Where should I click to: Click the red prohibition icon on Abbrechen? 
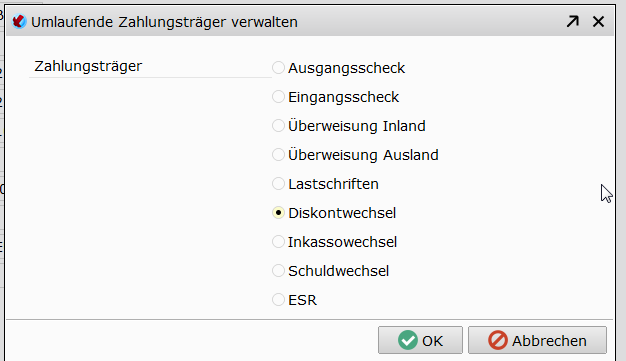[498, 340]
